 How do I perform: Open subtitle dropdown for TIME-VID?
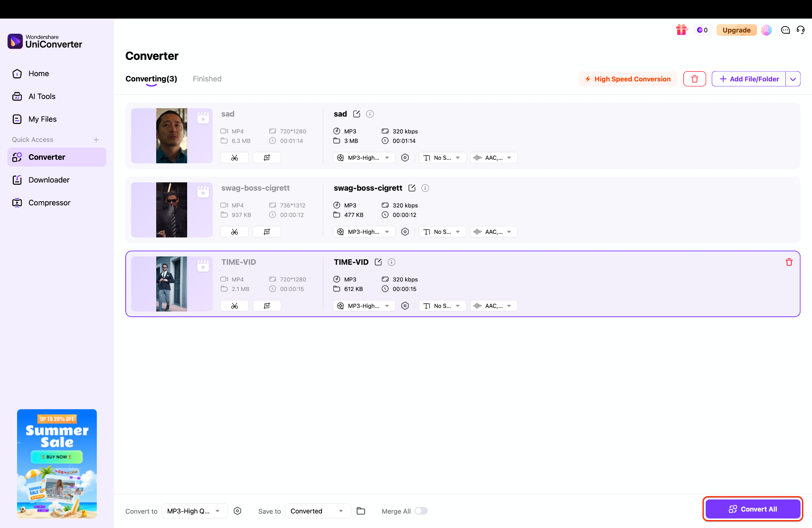click(x=442, y=306)
